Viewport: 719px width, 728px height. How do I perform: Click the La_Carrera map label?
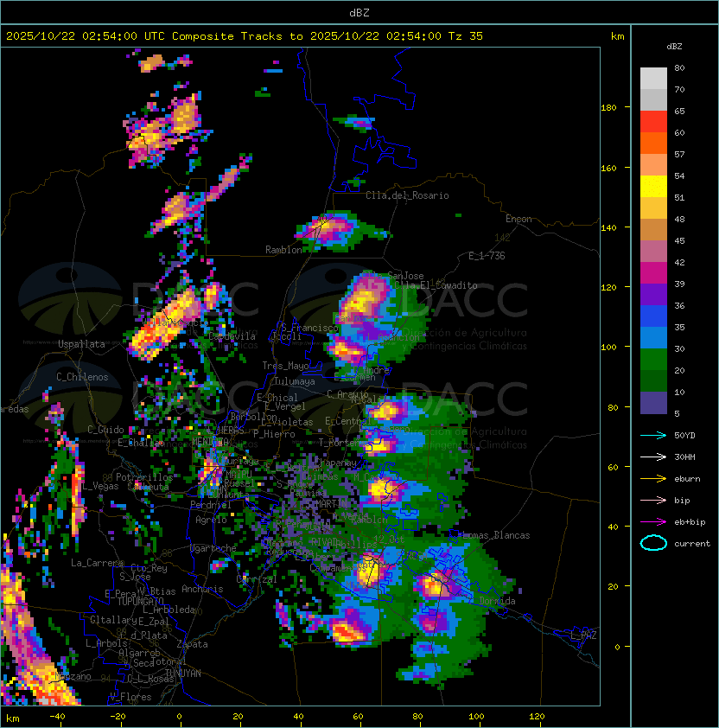tap(97, 563)
